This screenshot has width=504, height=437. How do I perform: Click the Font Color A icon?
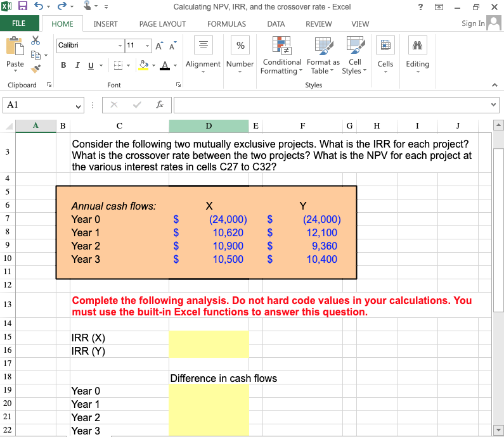(x=165, y=65)
